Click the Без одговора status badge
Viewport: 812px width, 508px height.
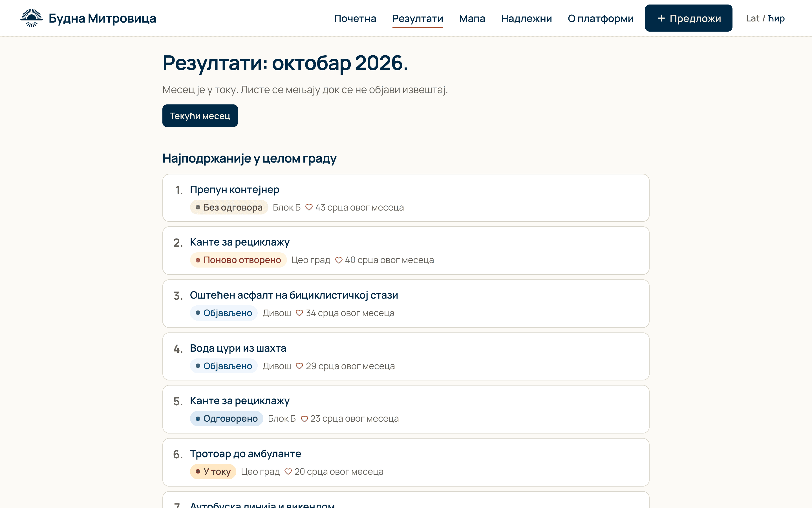[229, 207]
